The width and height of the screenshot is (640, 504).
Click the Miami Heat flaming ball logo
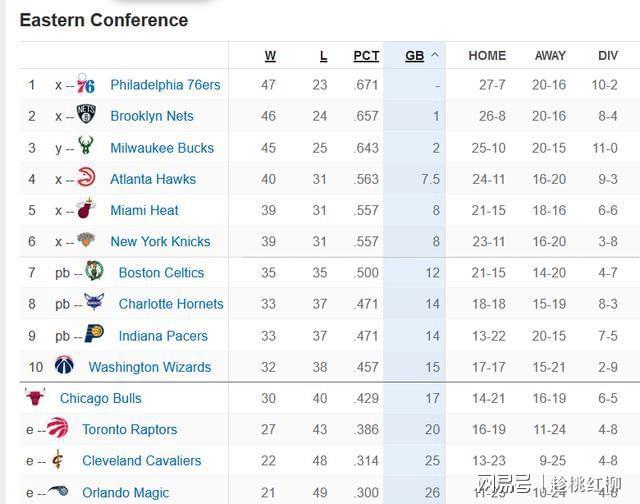86,208
